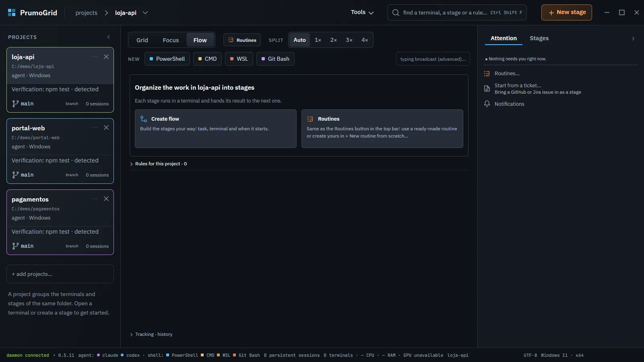Start a new Git Bash terminal

[276, 59]
